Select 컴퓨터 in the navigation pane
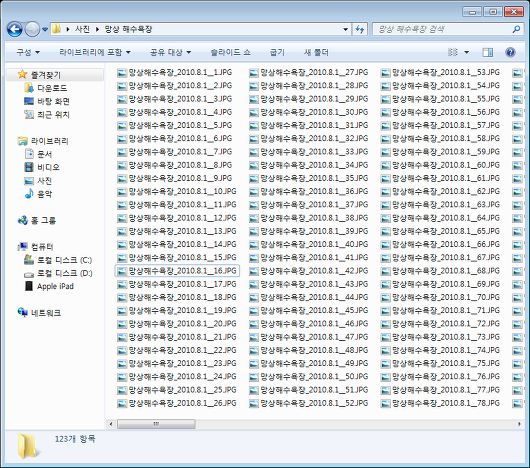Image resolution: width=530 pixels, height=468 pixels. coord(42,247)
